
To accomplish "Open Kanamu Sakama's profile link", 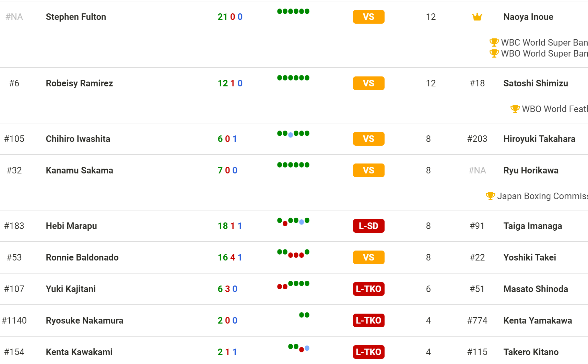I will 79,170.
